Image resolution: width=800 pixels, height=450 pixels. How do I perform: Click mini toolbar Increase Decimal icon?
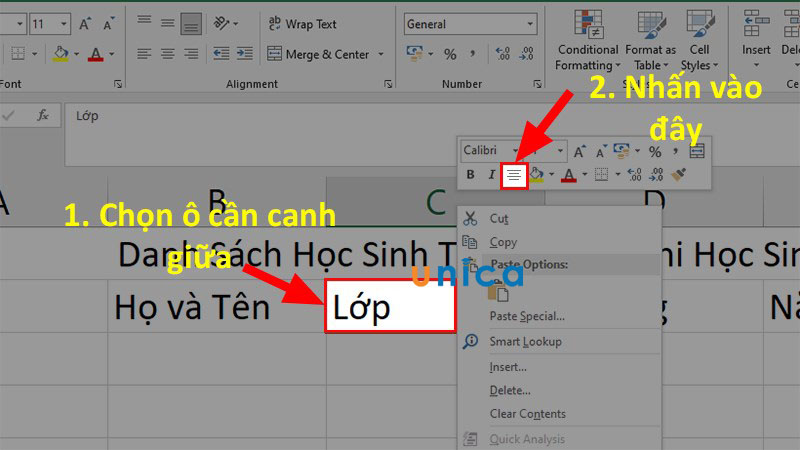(634, 175)
